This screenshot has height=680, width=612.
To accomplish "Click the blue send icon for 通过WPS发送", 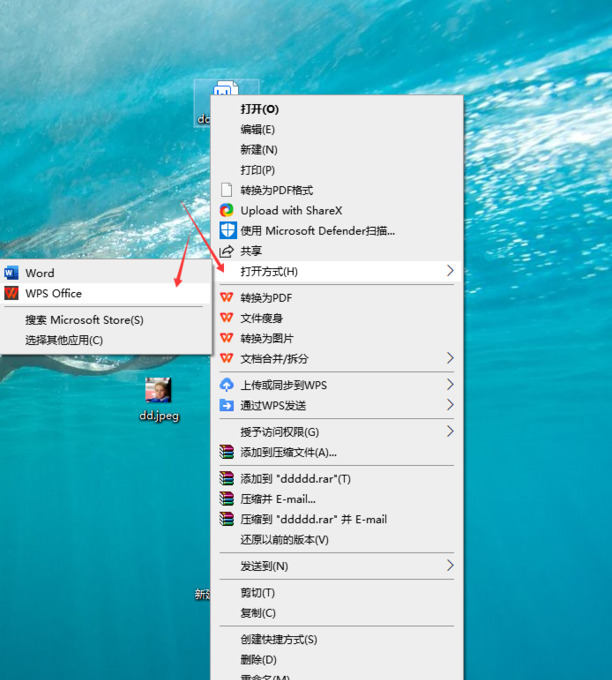I will point(226,405).
